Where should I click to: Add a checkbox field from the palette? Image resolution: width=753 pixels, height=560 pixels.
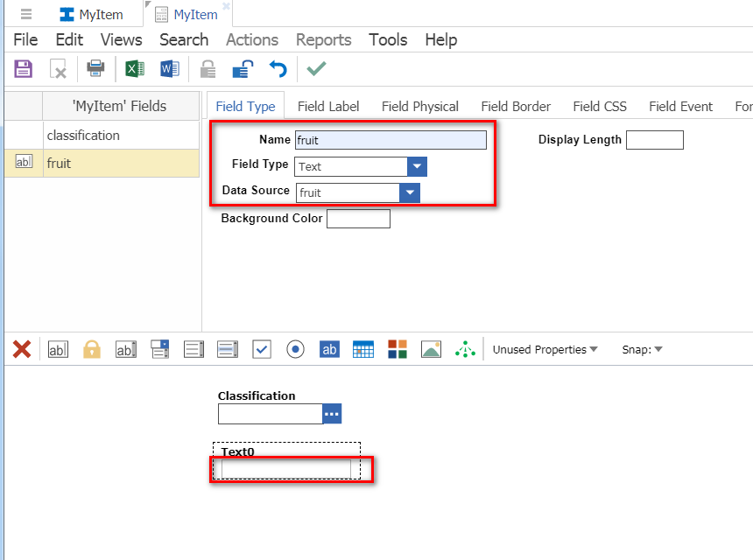262,349
